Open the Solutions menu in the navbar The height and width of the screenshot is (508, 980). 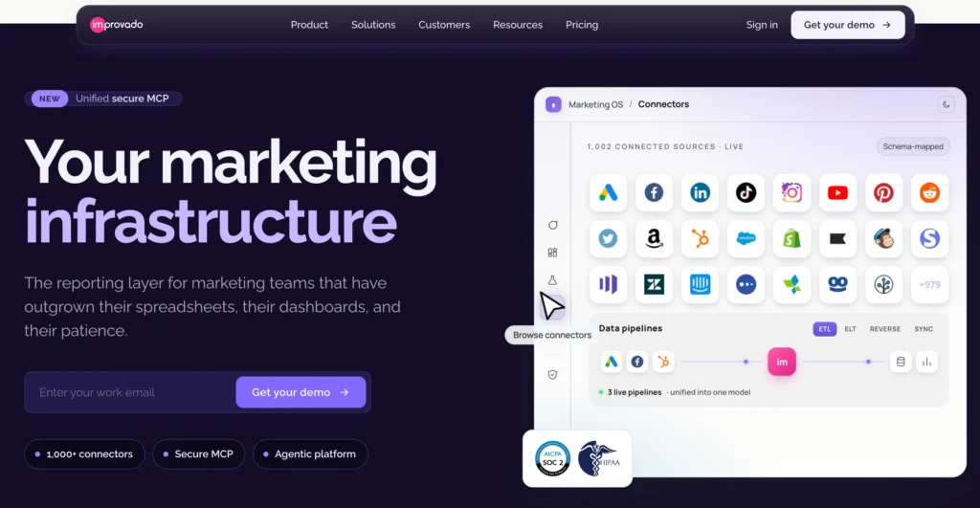pyautogui.click(x=373, y=25)
